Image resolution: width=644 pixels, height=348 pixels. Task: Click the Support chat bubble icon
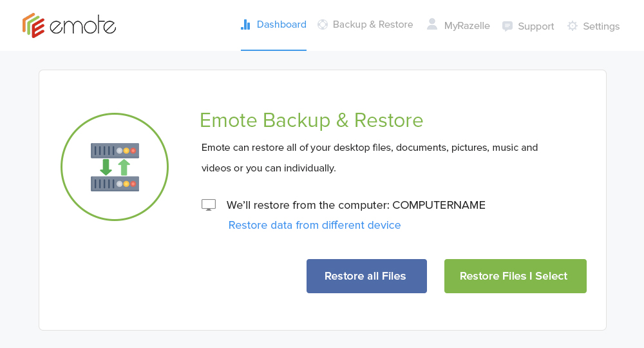[x=507, y=26]
